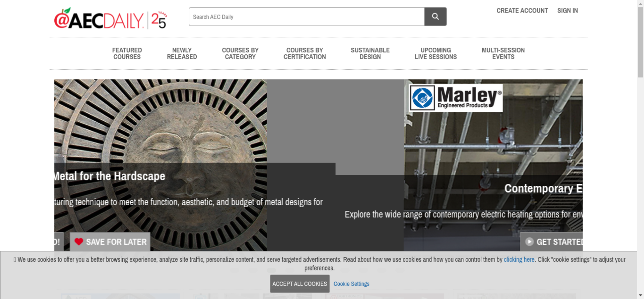Follow the "clicking here" cookie policy link
644x299 pixels.
pyautogui.click(x=519, y=260)
